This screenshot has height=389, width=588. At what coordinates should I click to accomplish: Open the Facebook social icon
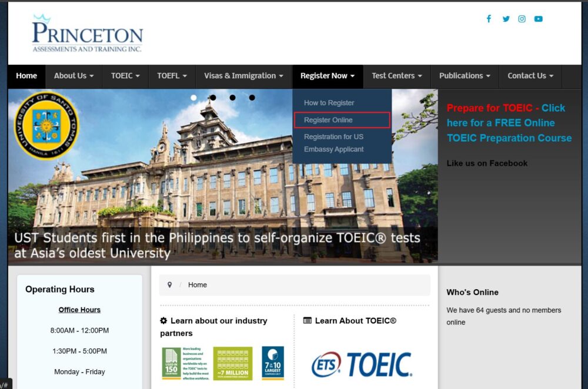tap(488, 19)
